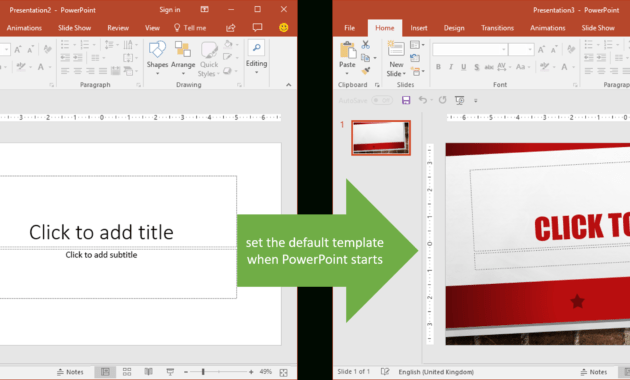Click Shape Outline pencil icon in Drawing
Screen dimensions: 630x380
tap(228, 57)
